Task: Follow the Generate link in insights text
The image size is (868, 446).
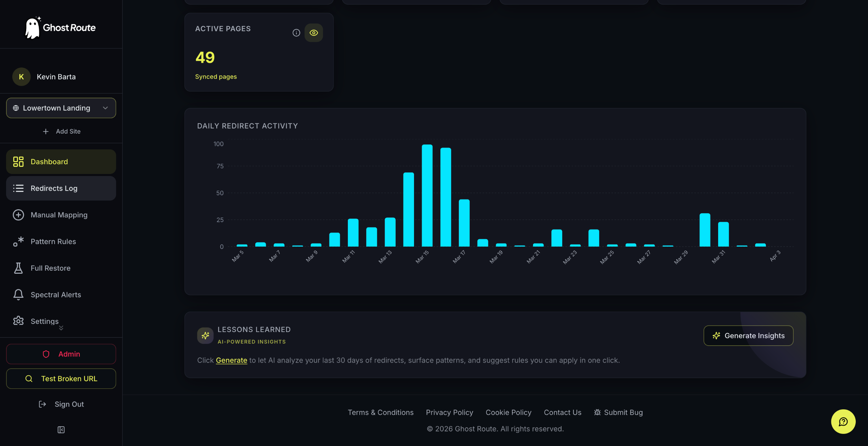Action: coord(231,360)
